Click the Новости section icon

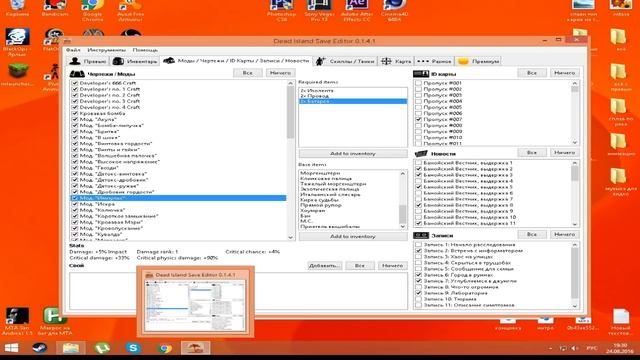421,154
